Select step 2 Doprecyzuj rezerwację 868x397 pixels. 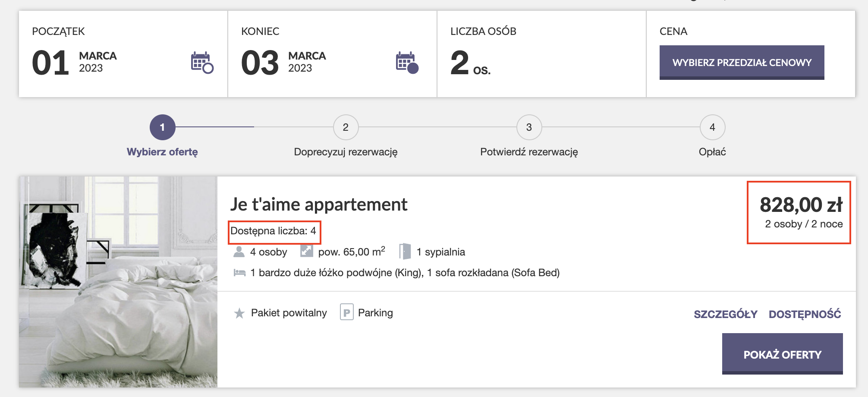pyautogui.click(x=345, y=127)
